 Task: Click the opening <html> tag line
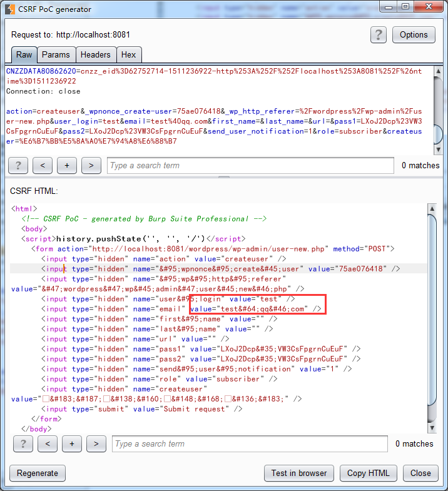(24, 208)
